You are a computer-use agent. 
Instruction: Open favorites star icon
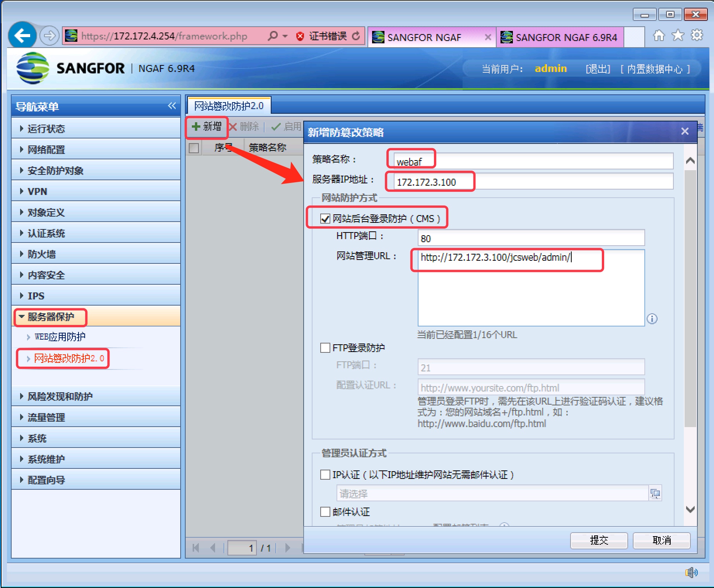click(678, 36)
